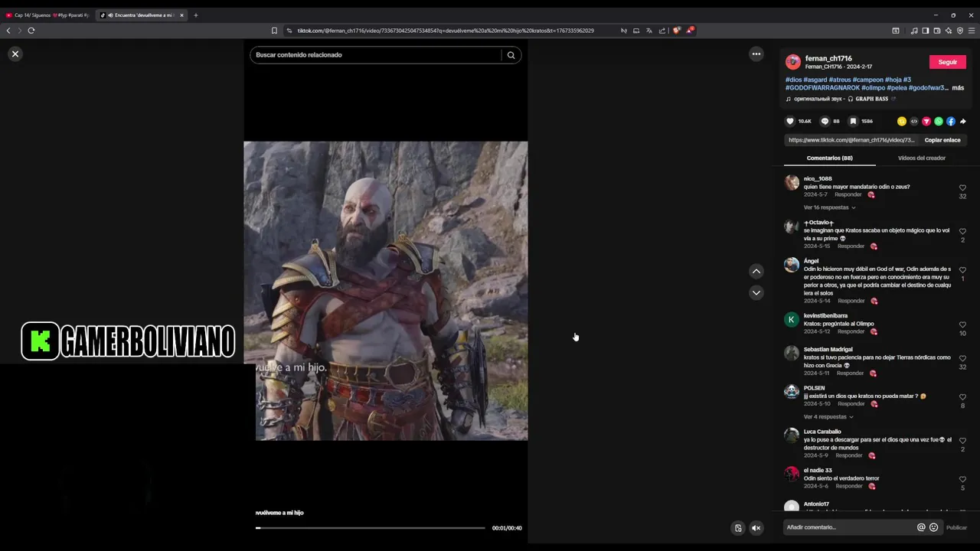Like Octavio's comment
This screenshot has height=551, width=980.
tap(962, 230)
